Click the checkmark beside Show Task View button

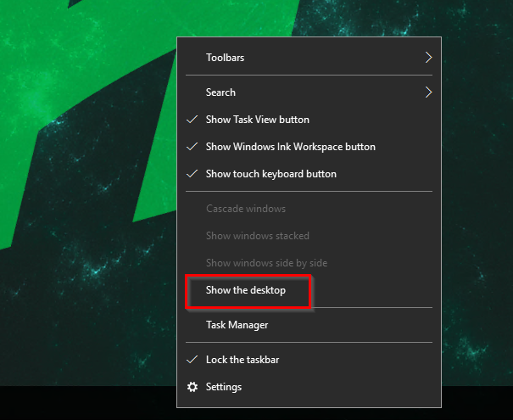coord(192,120)
